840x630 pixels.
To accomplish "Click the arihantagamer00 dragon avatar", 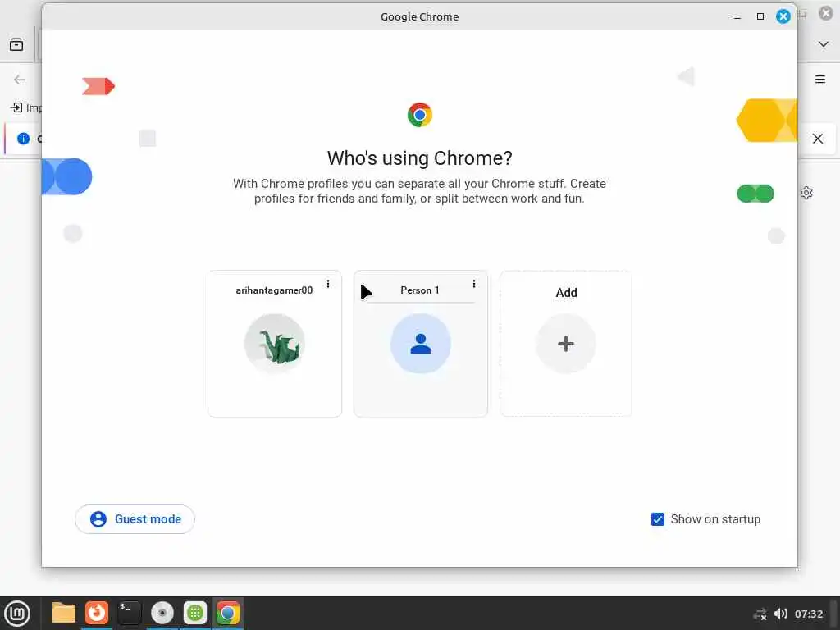I will (275, 344).
